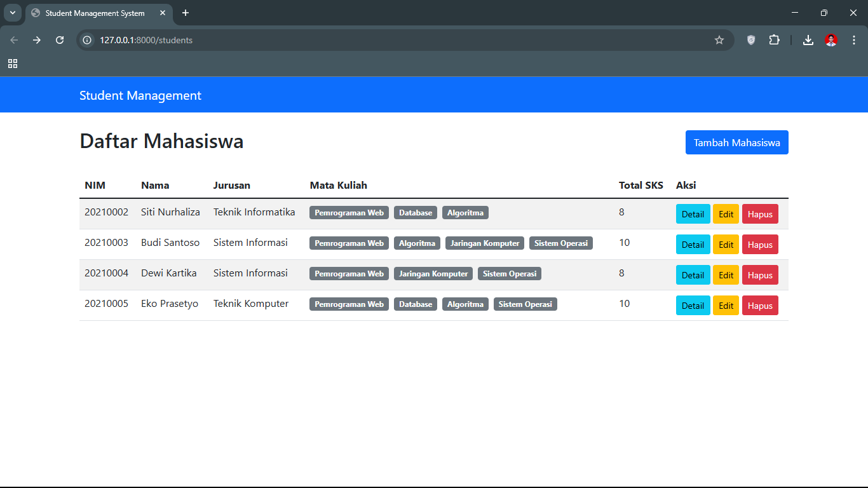868x488 pixels.
Task: Reload the page with the refresh icon
Action: click(x=60, y=40)
